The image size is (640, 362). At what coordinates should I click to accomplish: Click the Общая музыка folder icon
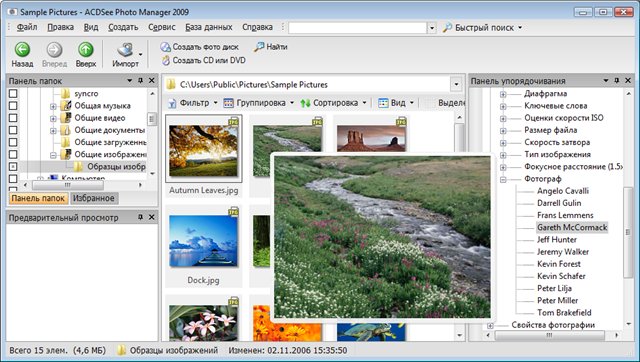(x=66, y=106)
